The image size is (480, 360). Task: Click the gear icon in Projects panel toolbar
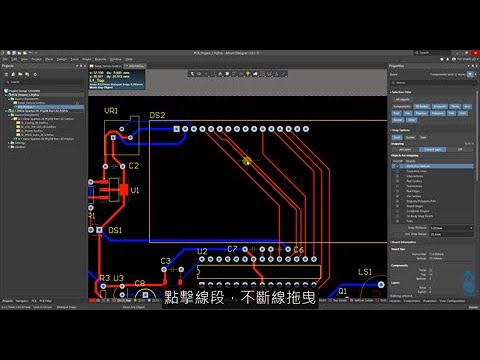[x=35, y=74]
